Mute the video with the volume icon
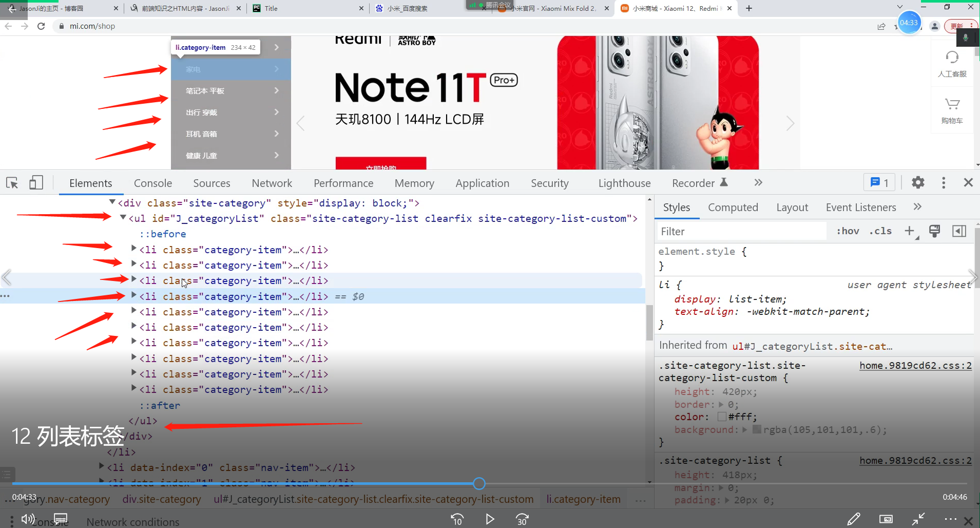This screenshot has height=528, width=980. click(x=28, y=519)
